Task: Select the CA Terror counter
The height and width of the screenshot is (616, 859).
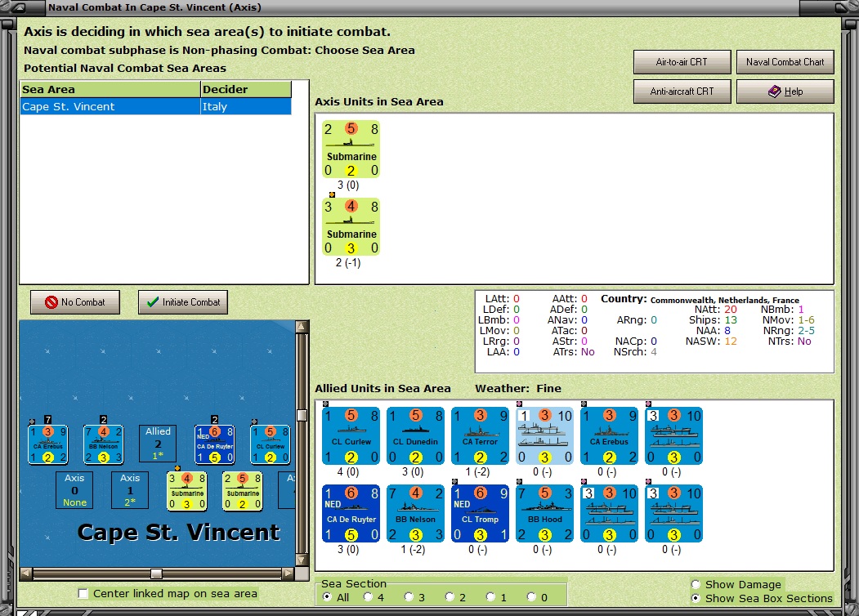Action: point(480,435)
